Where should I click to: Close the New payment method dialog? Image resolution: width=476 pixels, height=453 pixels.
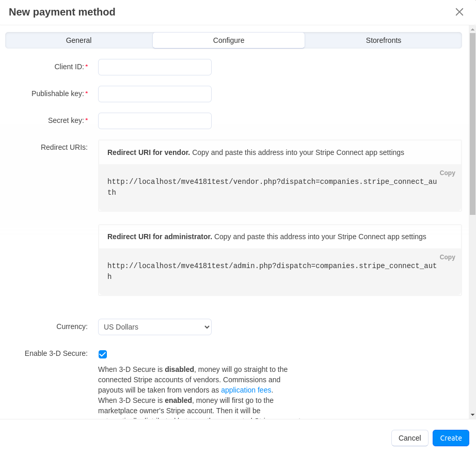pos(459,12)
